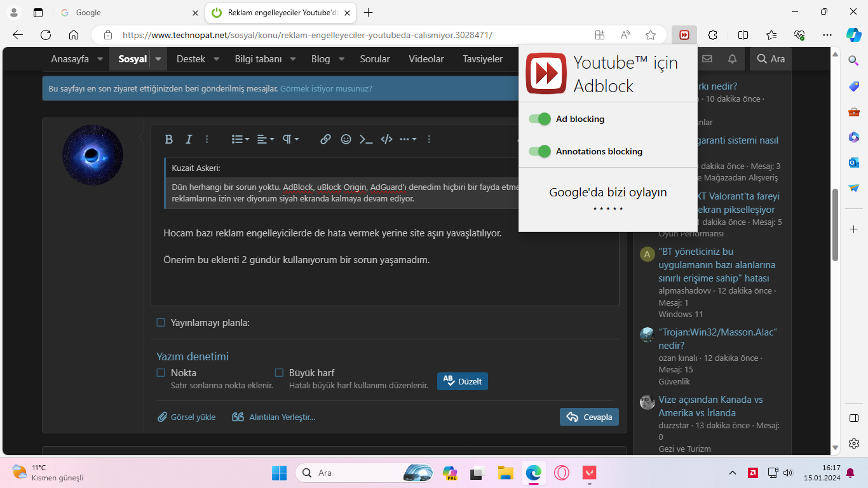868x488 pixels.
Task: Insert inline code with the terminal icon
Action: [x=366, y=139]
